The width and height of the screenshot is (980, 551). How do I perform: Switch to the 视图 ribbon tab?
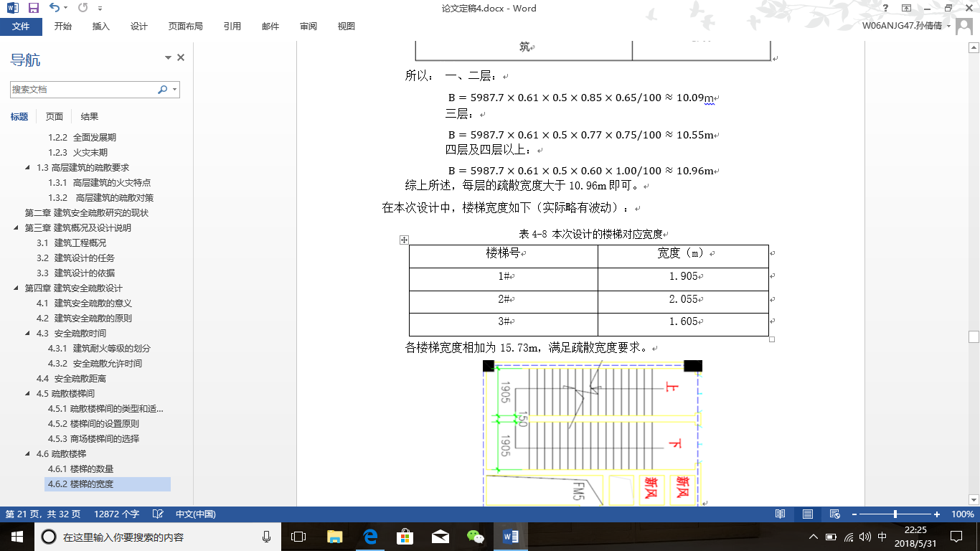tap(347, 27)
